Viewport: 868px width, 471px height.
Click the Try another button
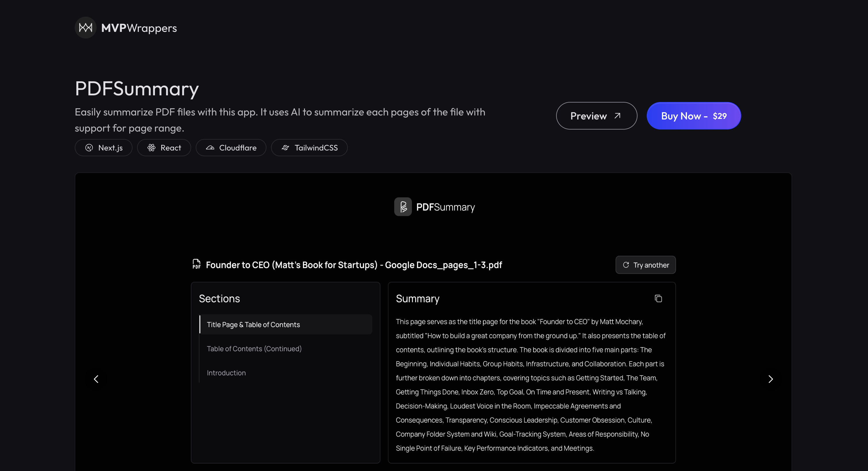(645, 265)
